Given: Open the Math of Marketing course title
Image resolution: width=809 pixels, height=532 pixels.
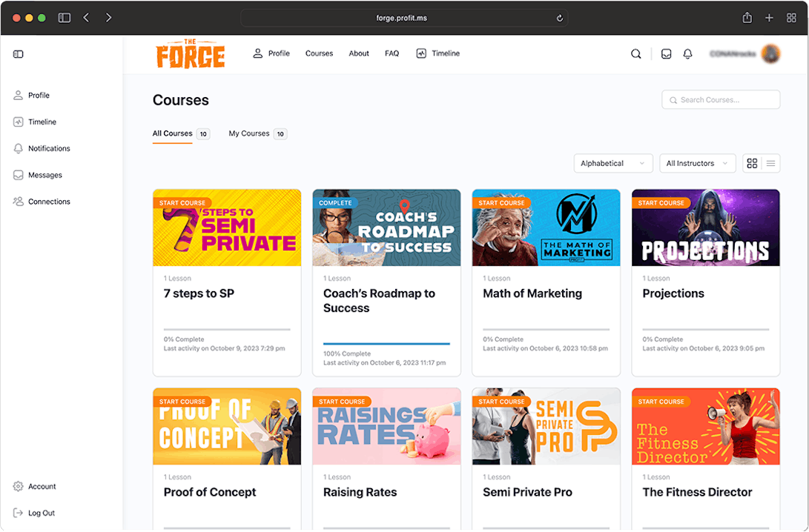Looking at the screenshot, I should [532, 293].
